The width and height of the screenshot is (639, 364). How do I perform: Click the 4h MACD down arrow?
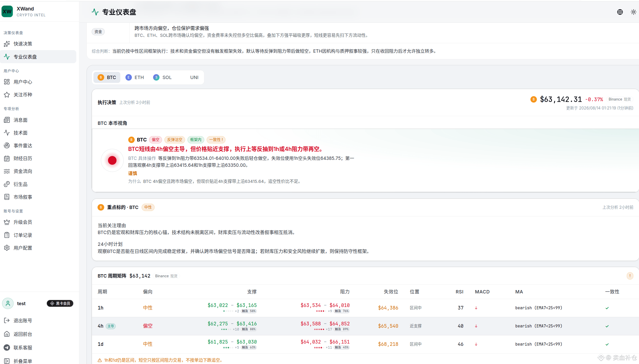(x=476, y=326)
